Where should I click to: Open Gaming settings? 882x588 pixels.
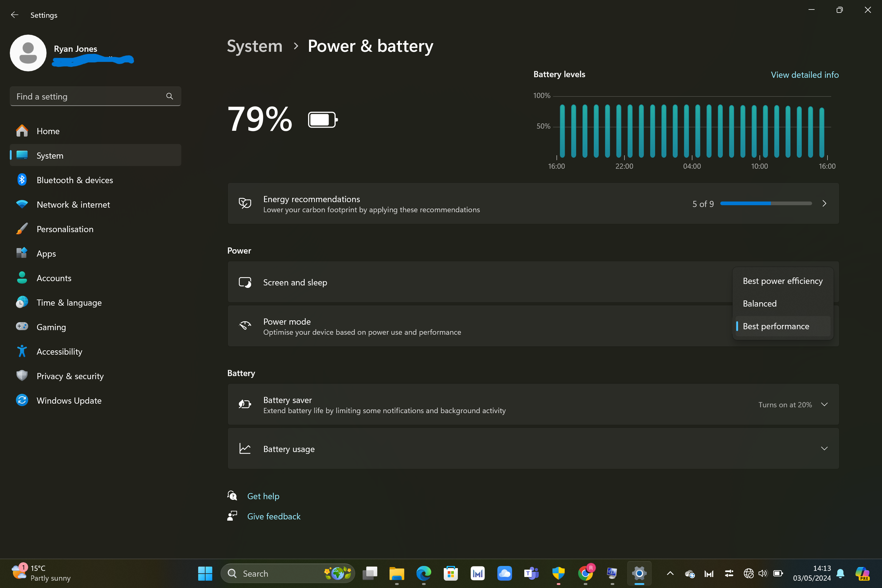point(95,327)
